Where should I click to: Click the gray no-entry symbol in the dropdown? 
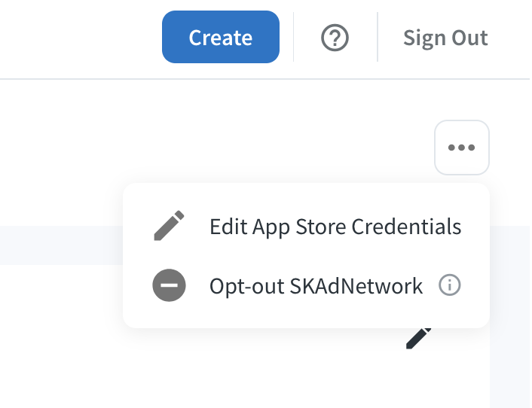click(x=169, y=285)
